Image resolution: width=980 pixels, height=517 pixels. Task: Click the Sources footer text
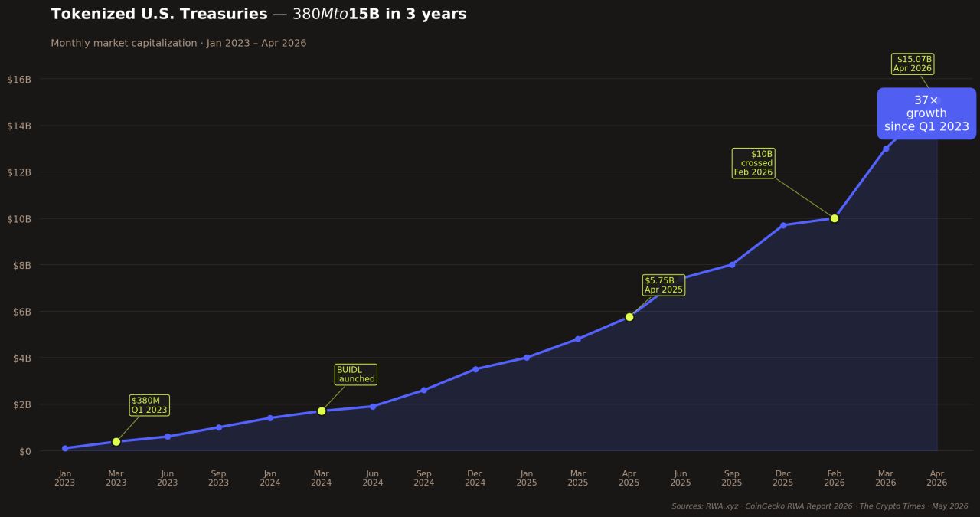coord(820,506)
